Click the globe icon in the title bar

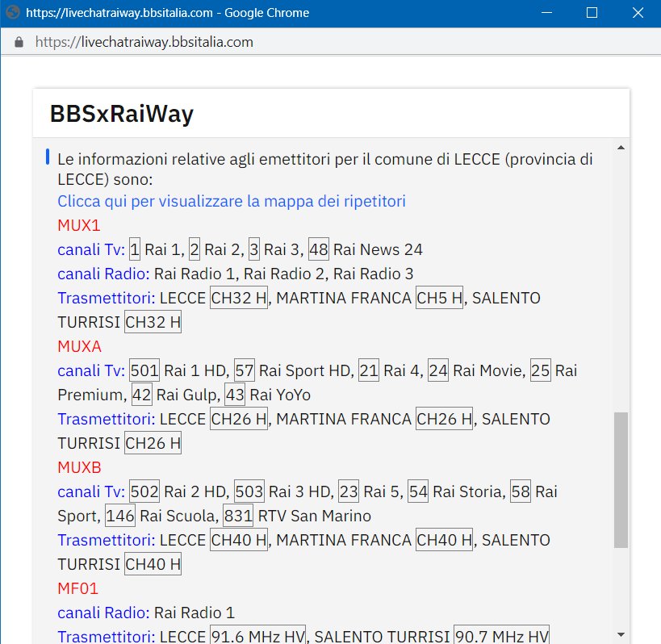13,12
